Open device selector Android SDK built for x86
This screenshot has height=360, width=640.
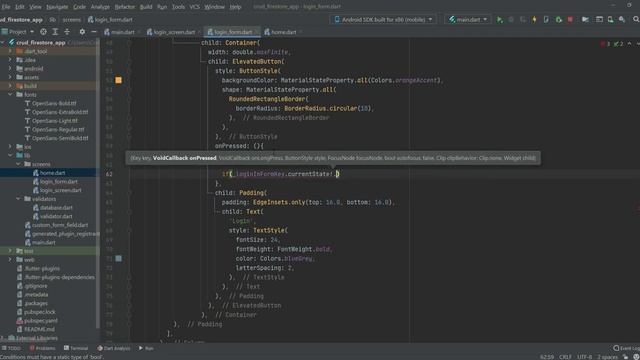[383, 20]
